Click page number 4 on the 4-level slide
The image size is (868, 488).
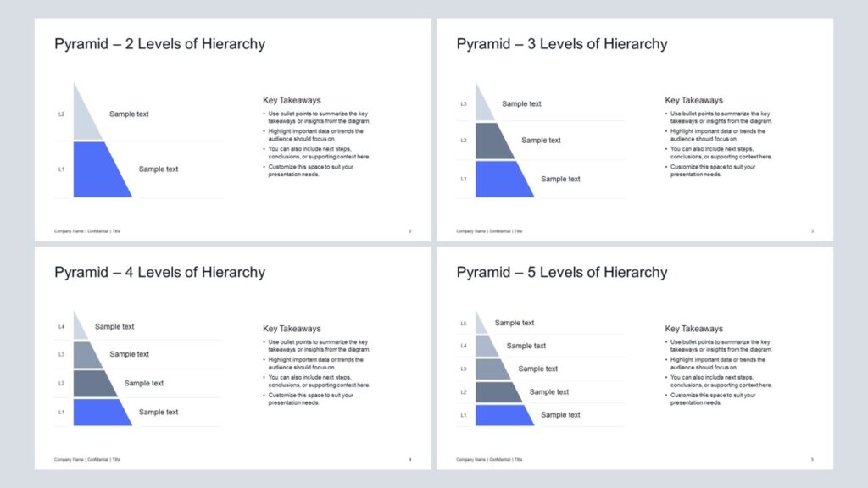[410, 460]
